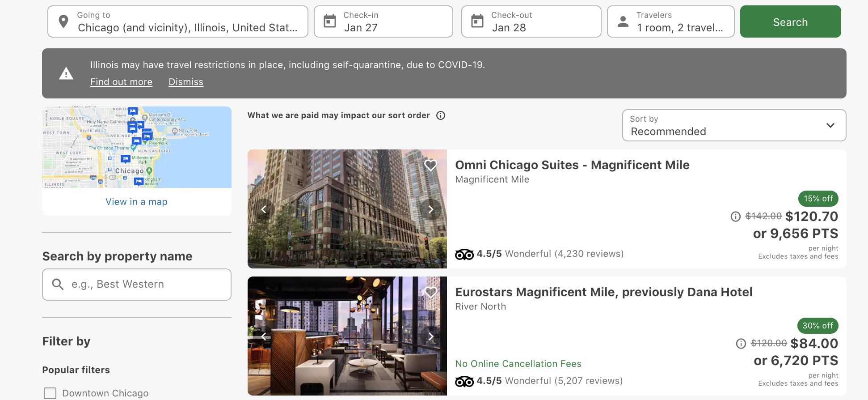Show previous photo of Omni Chicago Suites
868x400 pixels.
point(264,209)
